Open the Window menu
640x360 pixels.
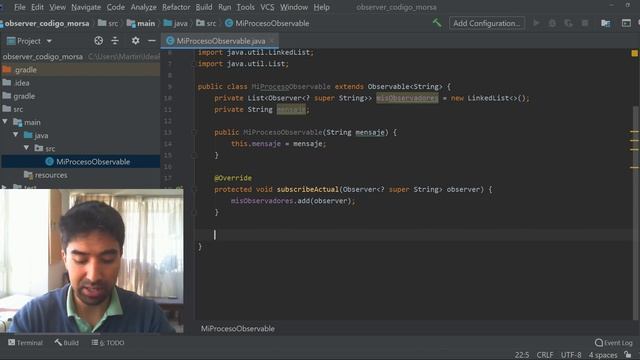pyautogui.click(x=293, y=7)
